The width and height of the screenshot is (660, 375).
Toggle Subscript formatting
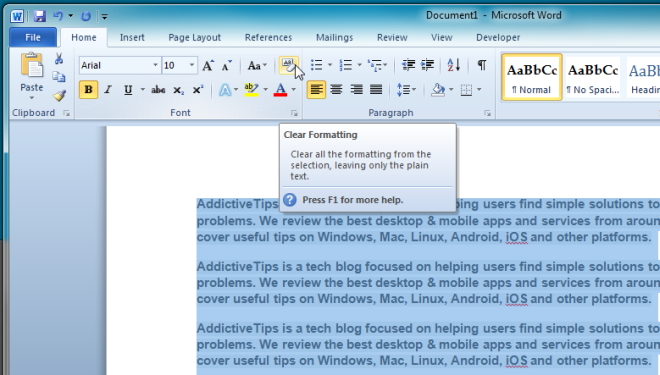178,90
